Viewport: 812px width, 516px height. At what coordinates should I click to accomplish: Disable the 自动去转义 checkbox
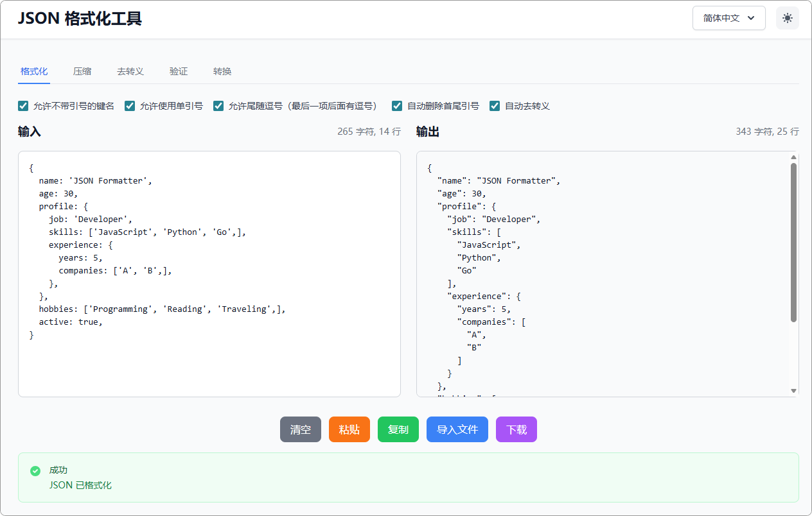[x=495, y=105]
